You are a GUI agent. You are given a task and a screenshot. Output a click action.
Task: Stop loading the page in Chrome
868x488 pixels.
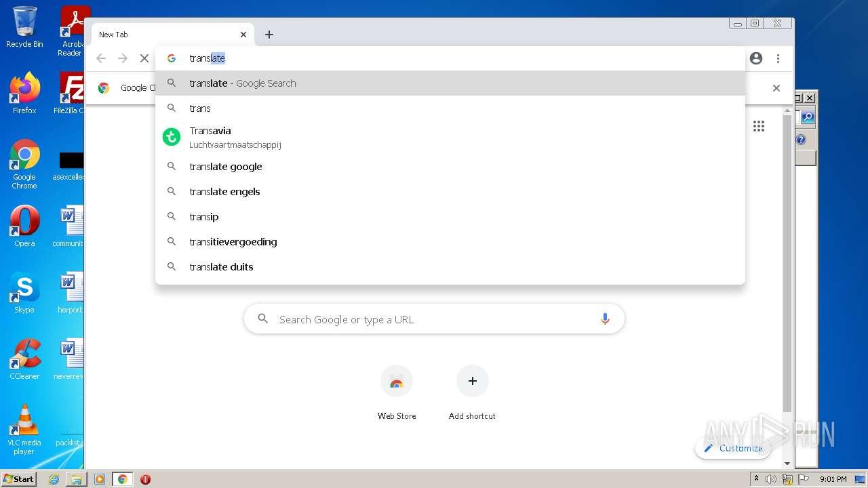coord(144,58)
